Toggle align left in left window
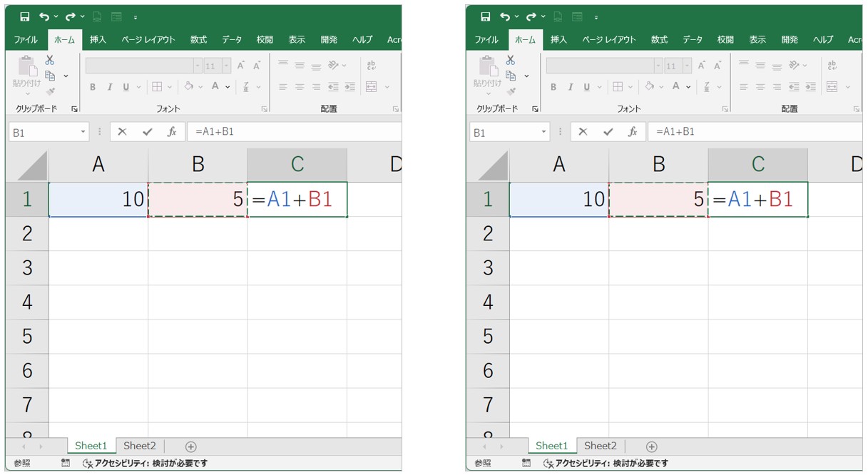The height and width of the screenshot is (475, 868). coord(283,87)
